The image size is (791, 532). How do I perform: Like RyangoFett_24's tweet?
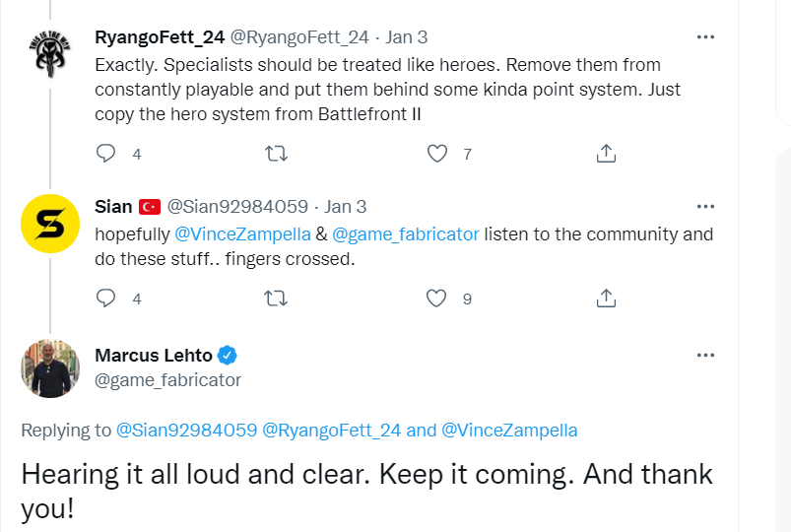(x=438, y=154)
